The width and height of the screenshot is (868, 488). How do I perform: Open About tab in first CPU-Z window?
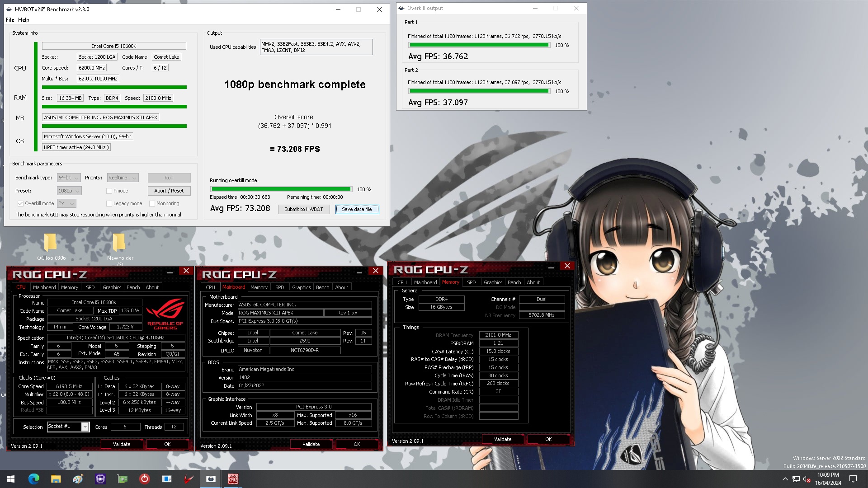152,287
